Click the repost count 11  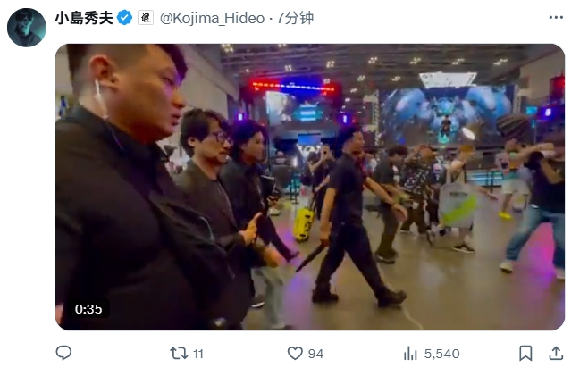click(198, 354)
